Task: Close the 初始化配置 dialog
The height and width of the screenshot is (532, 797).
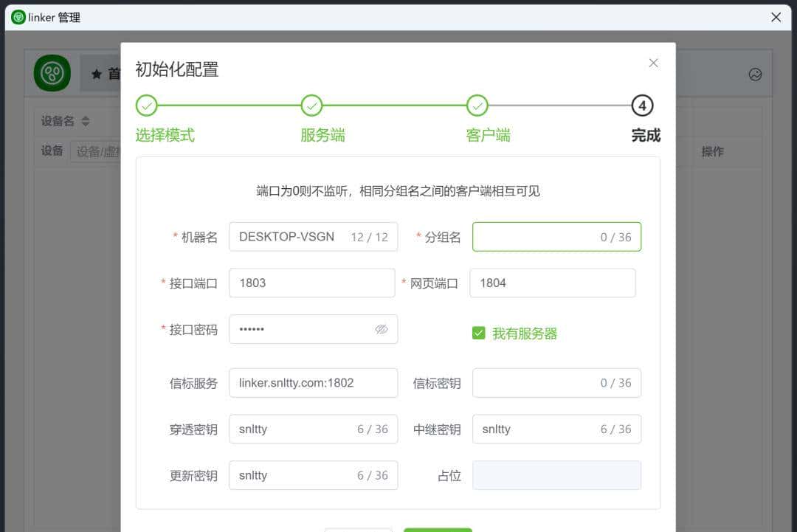Action: 653,63
